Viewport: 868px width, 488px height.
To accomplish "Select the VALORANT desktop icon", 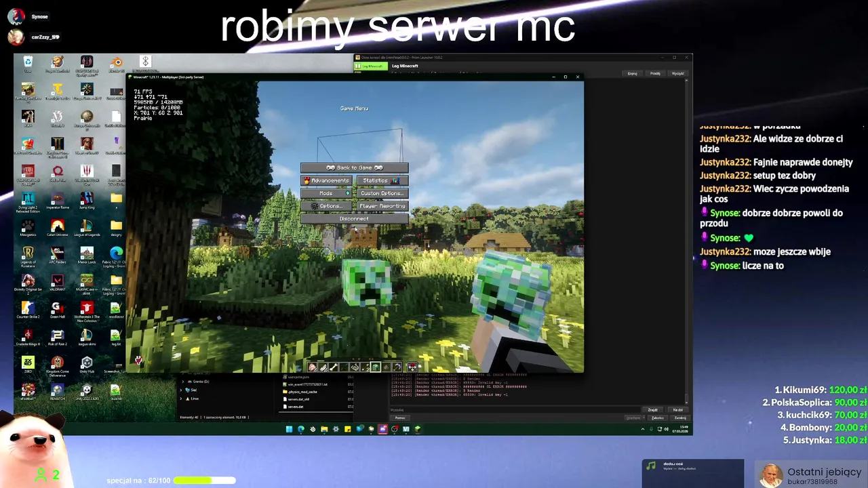I will pos(57,283).
